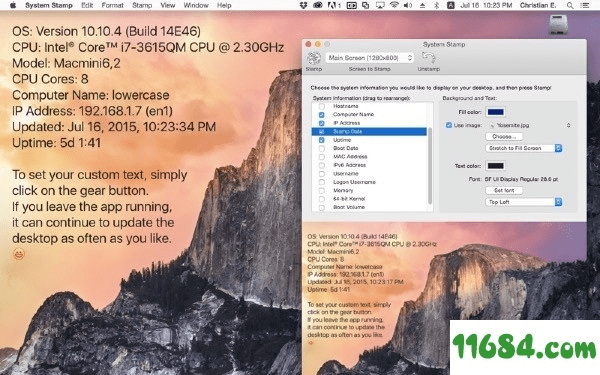Enable the Hostname checkbox
The height and width of the screenshot is (375, 600).
click(322, 106)
